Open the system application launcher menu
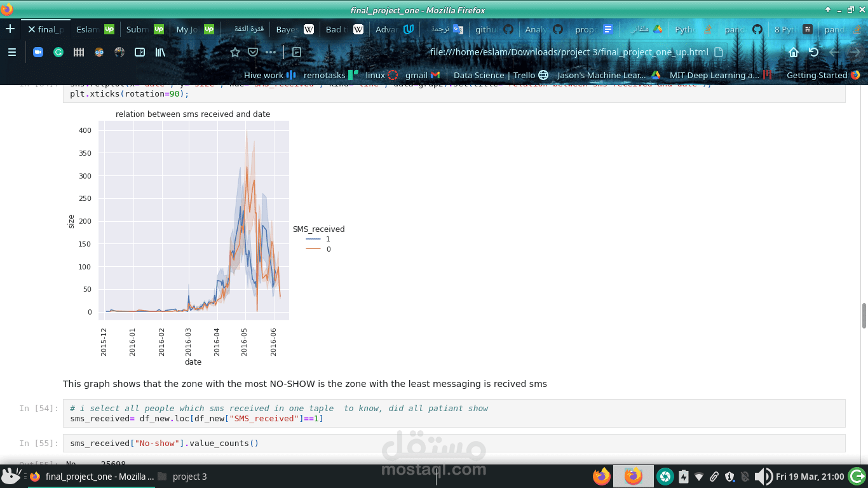Viewport: 868px width, 488px height. pyautogui.click(x=11, y=476)
